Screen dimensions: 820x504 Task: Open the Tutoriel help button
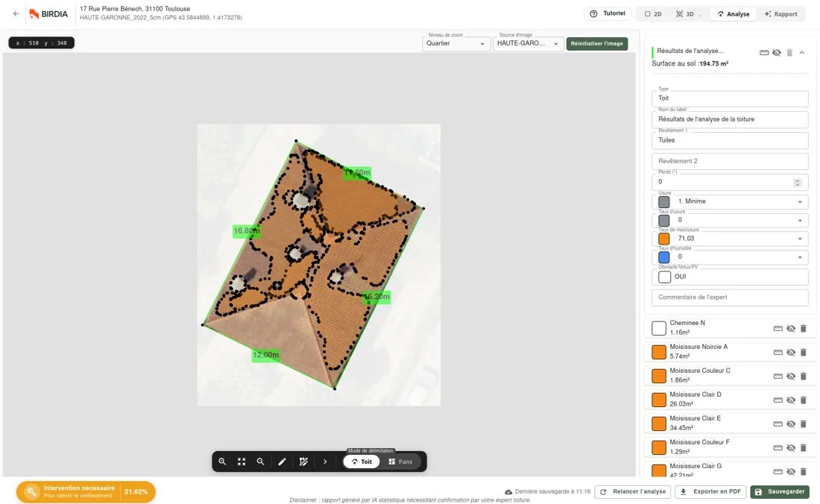[608, 13]
